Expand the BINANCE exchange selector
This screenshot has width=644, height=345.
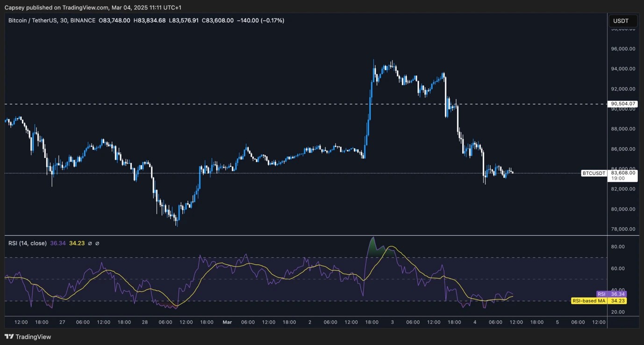coord(82,20)
